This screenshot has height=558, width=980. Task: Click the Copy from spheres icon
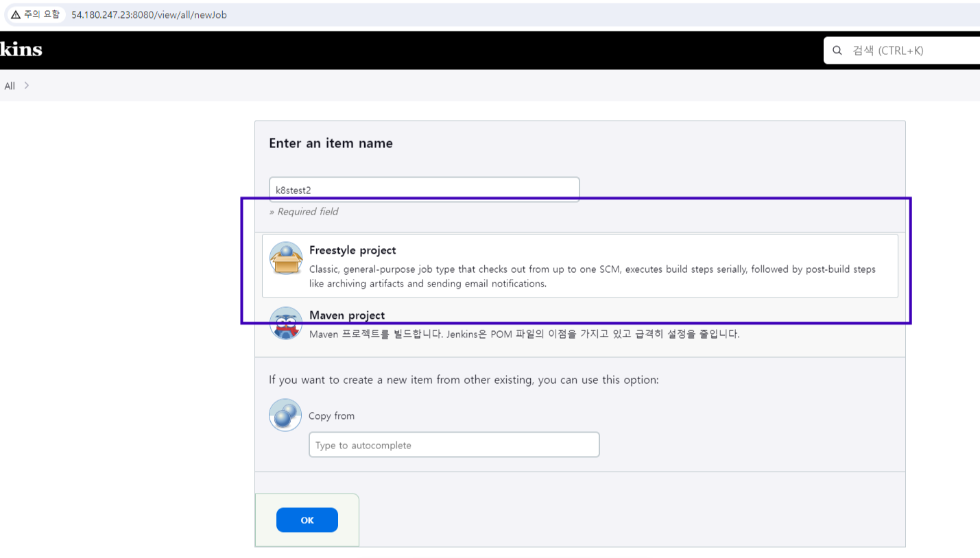(285, 415)
